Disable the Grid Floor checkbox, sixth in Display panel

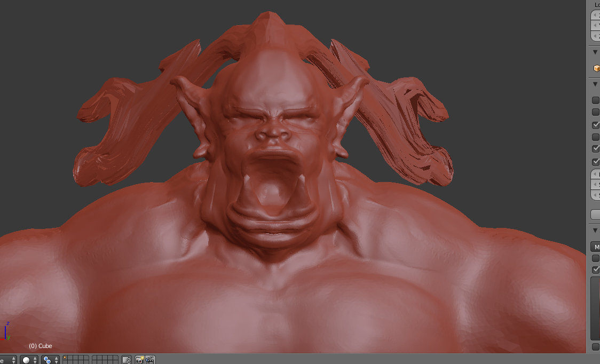[x=596, y=162]
